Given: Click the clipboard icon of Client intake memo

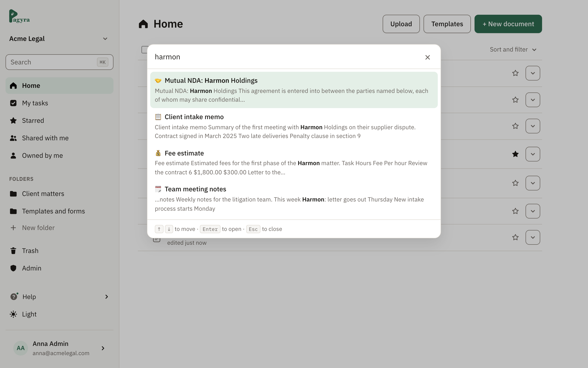Looking at the screenshot, I should point(158,117).
